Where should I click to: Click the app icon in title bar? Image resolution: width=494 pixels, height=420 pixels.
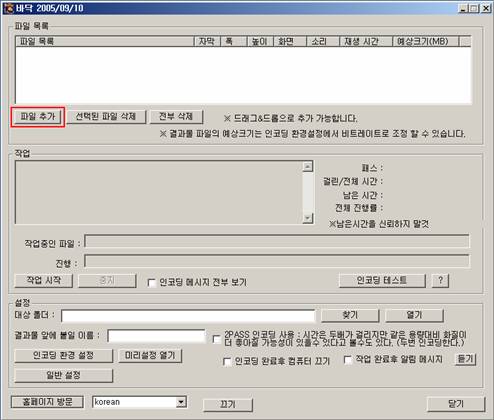(x=9, y=8)
